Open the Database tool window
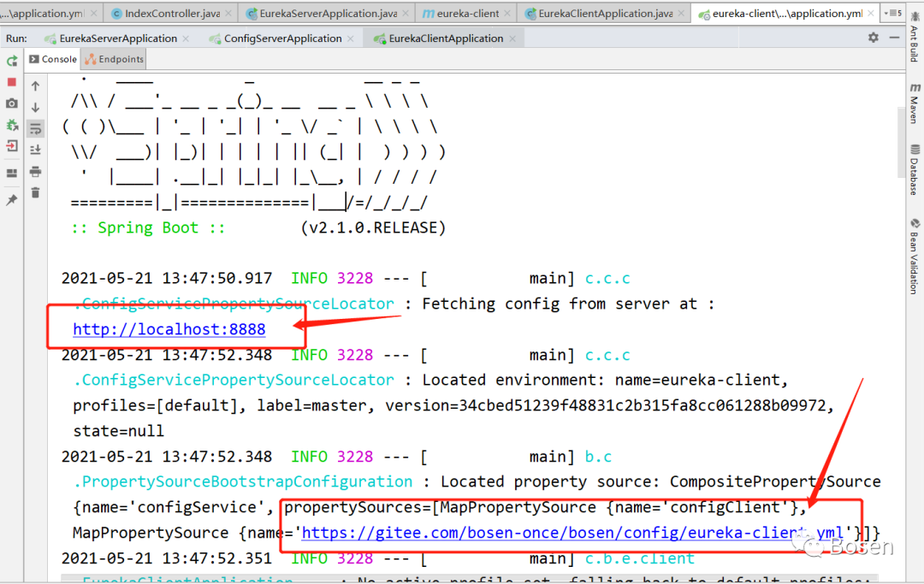The image size is (924, 584). coord(915,169)
